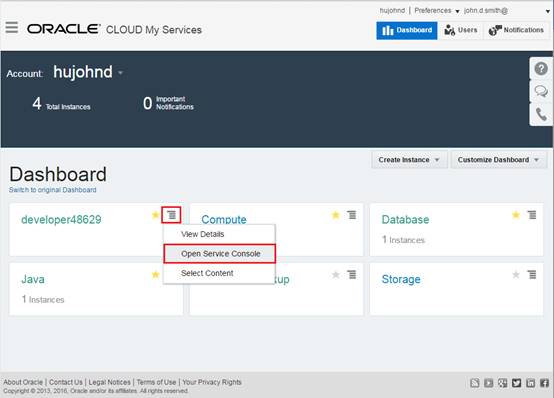The image size is (554, 398).
Task: Expand the Customize Dashboard dropdown
Action: point(499,160)
